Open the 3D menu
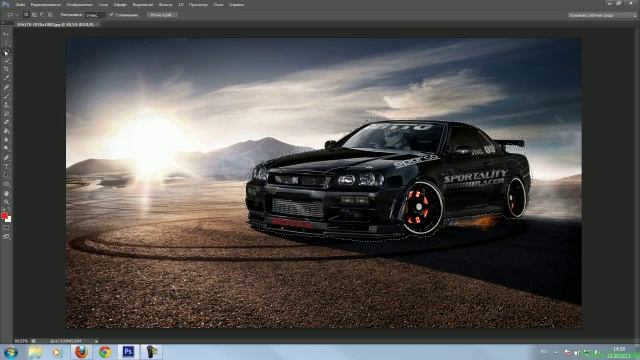This screenshot has height=360, width=640. pos(180,4)
